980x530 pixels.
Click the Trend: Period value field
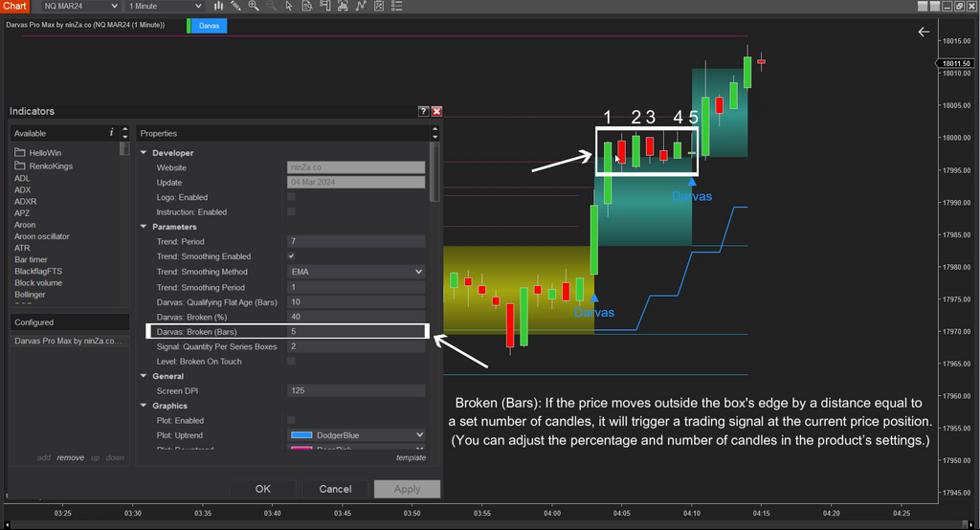[x=356, y=241]
